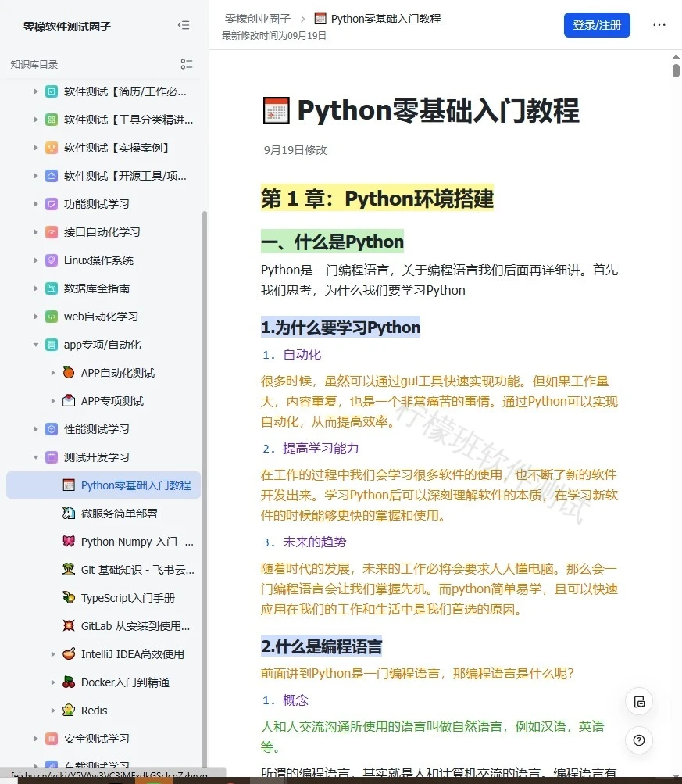Click the elf icon of Redis
The width and height of the screenshot is (682, 784).
coord(69,710)
